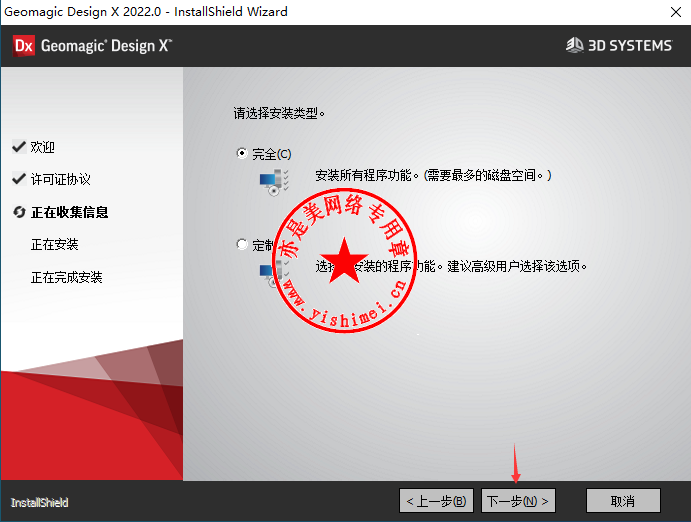691x522 pixels.
Task: Select the 定制 custom install radio button
Action: tap(241, 244)
